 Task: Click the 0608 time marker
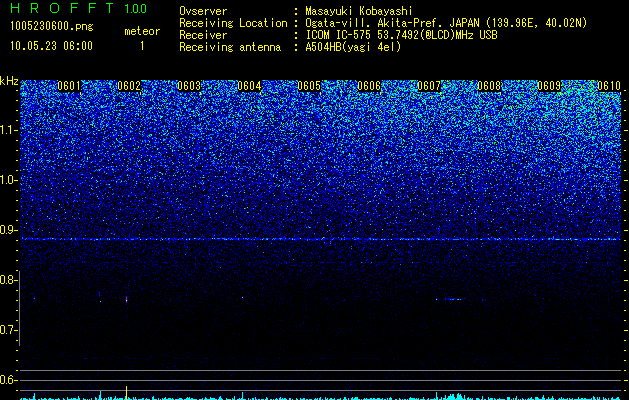tap(489, 86)
